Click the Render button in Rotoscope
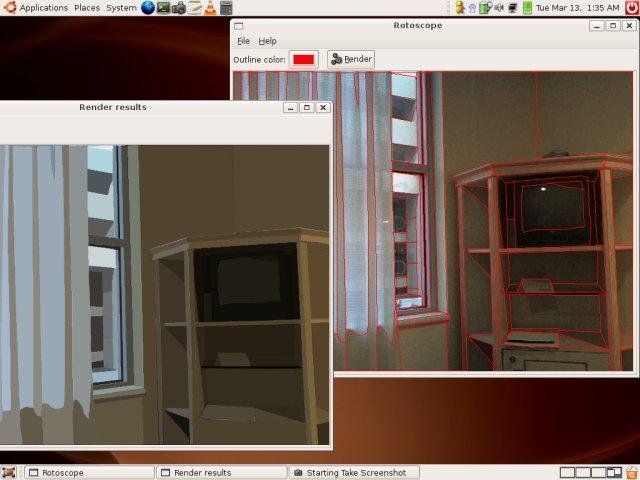The image size is (640, 480). (351, 60)
